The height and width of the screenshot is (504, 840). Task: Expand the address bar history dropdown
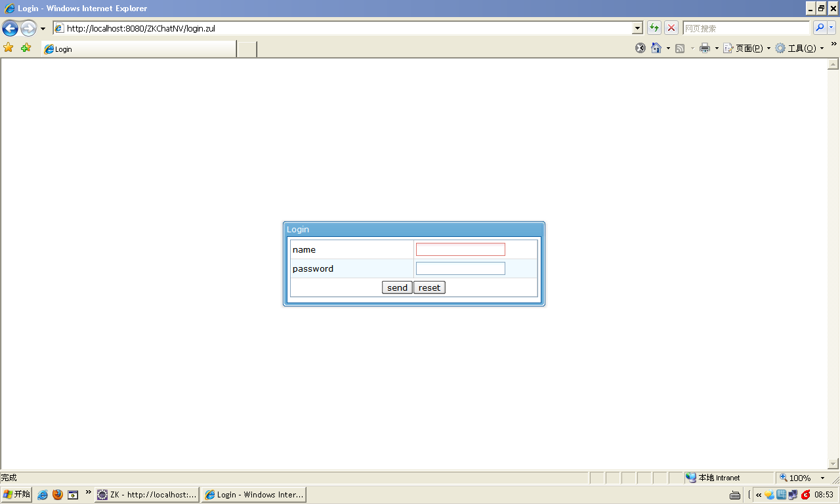click(x=637, y=28)
